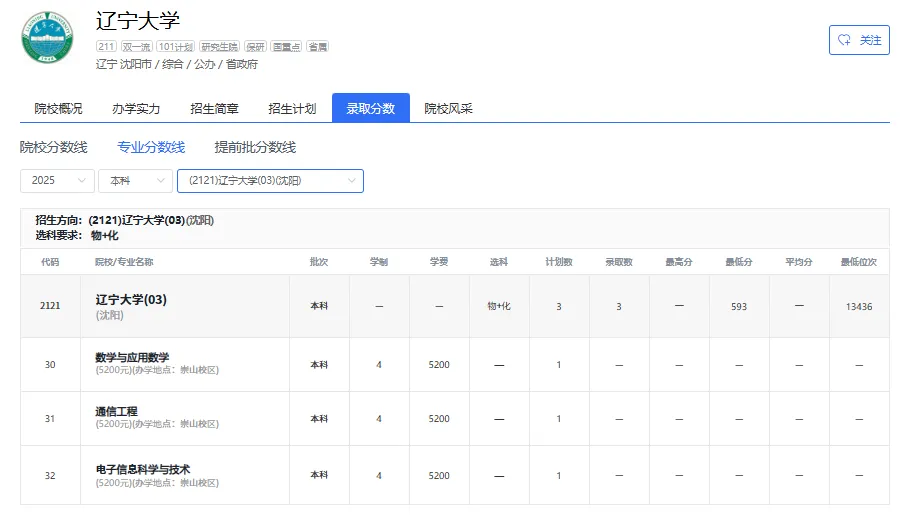Select the 专业分数线 sub-tab
Viewport: 911px width, 522px height.
coord(151,147)
